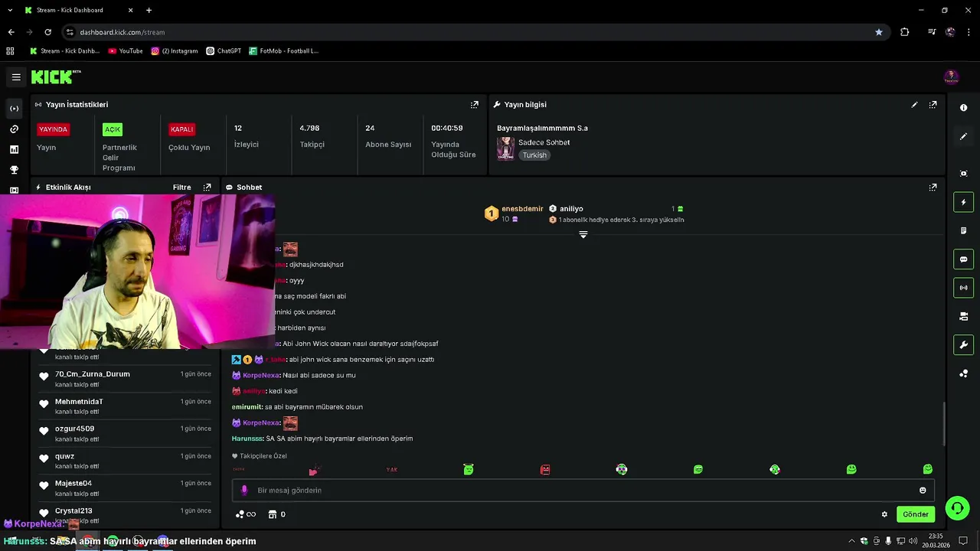Screen dimensions: 980x551
Task: Click the KICK logo
Action: [55, 77]
